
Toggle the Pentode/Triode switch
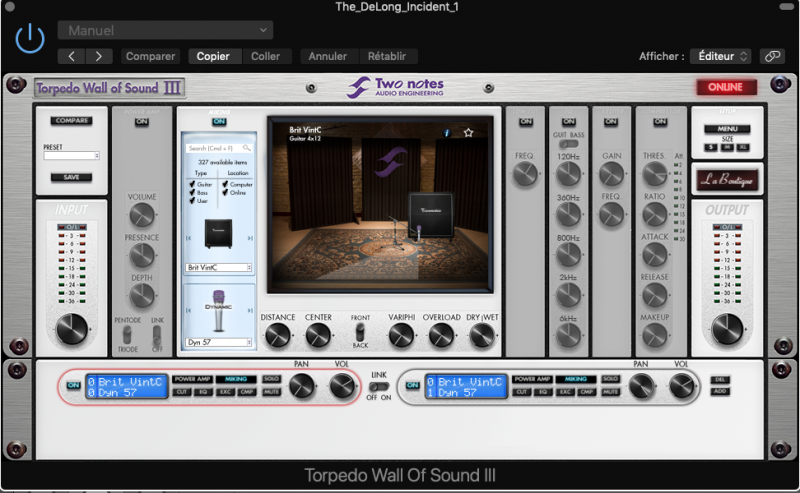tap(127, 332)
